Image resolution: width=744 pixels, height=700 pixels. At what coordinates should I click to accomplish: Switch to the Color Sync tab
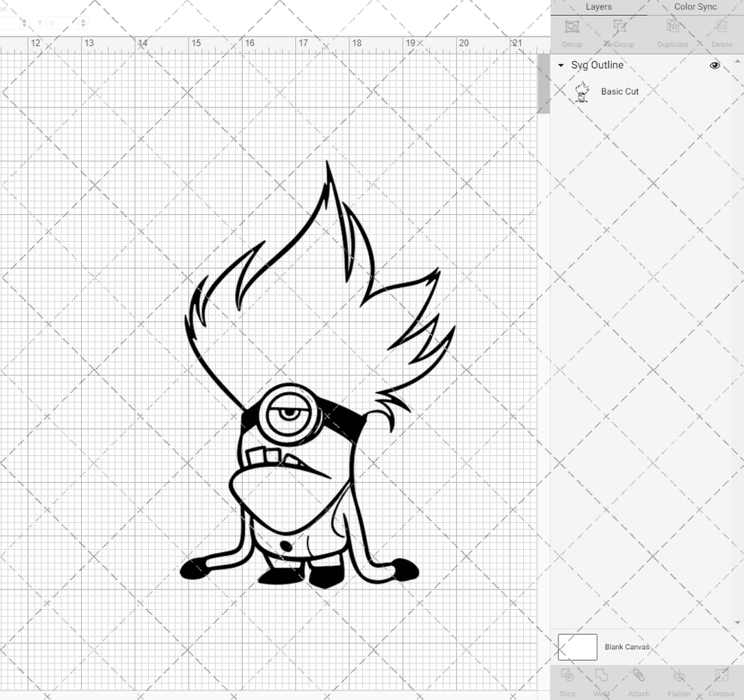pyautogui.click(x=694, y=7)
